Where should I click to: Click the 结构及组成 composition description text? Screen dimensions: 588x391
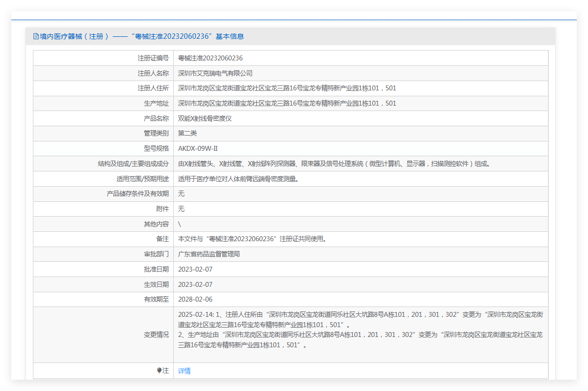334,164
